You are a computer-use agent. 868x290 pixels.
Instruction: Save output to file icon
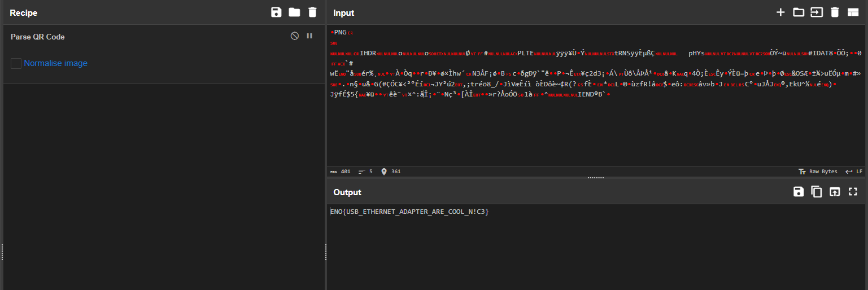(799, 192)
